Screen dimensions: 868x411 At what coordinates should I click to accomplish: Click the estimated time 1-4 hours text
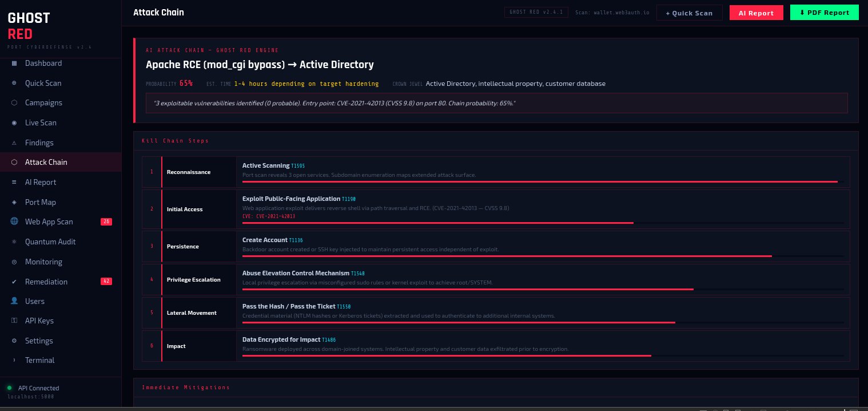pos(306,84)
